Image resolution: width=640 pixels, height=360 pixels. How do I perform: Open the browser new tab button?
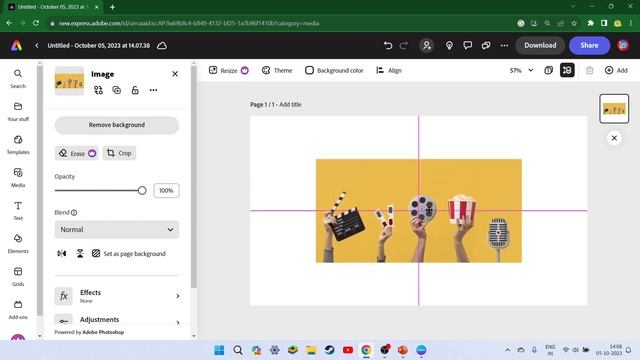tap(112, 7)
